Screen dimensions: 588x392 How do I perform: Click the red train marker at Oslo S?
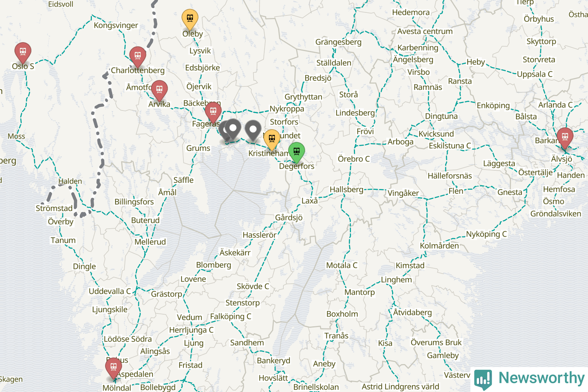[23, 53]
